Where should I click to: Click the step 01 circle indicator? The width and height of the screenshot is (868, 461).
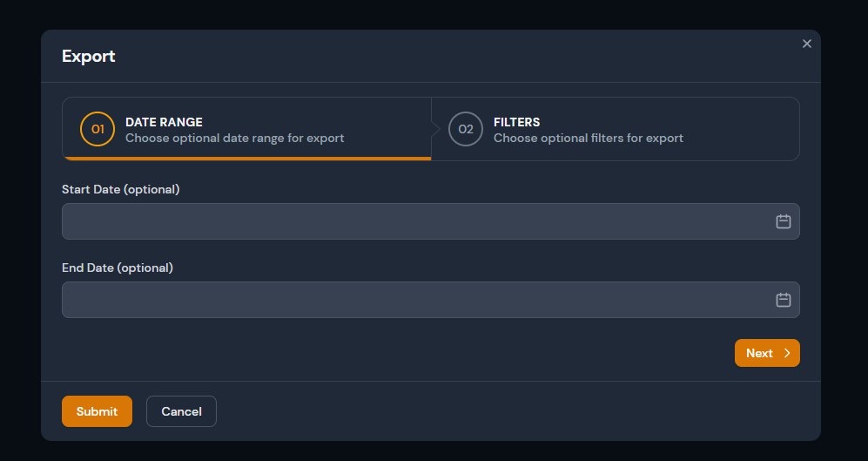[98, 129]
